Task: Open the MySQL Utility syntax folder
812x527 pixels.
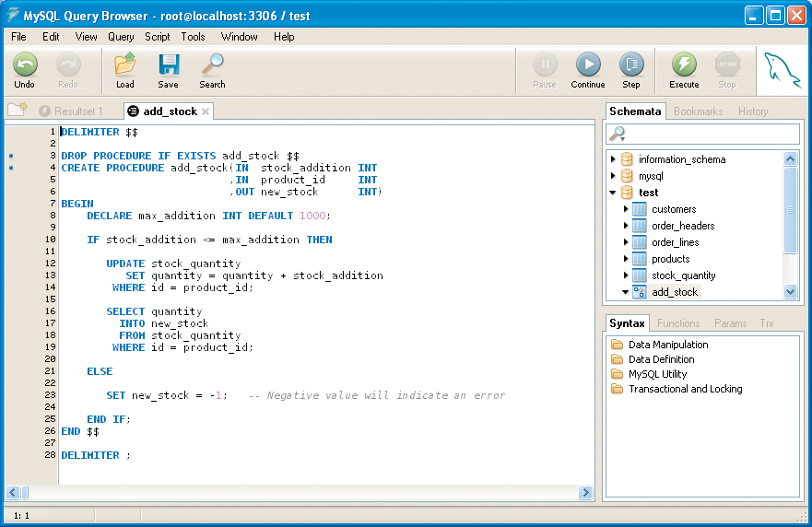Action: point(617,374)
